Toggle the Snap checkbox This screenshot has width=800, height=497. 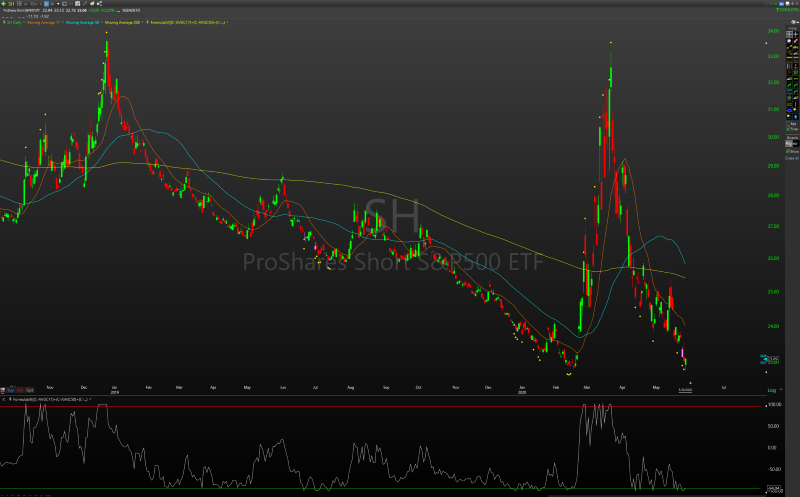point(788,129)
